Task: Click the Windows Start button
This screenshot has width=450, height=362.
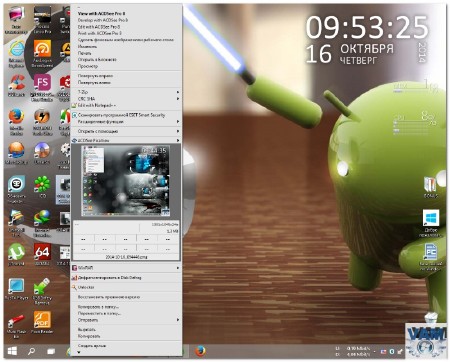Action: [x=12, y=351]
